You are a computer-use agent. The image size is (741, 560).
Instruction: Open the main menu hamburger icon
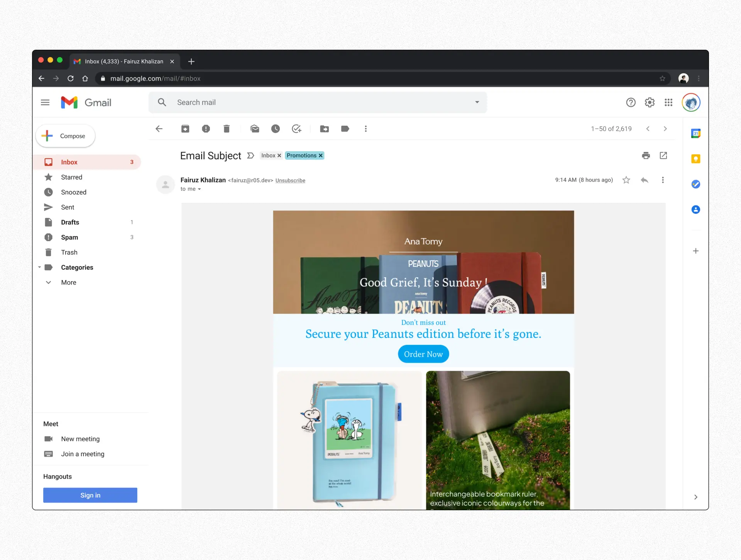45,103
